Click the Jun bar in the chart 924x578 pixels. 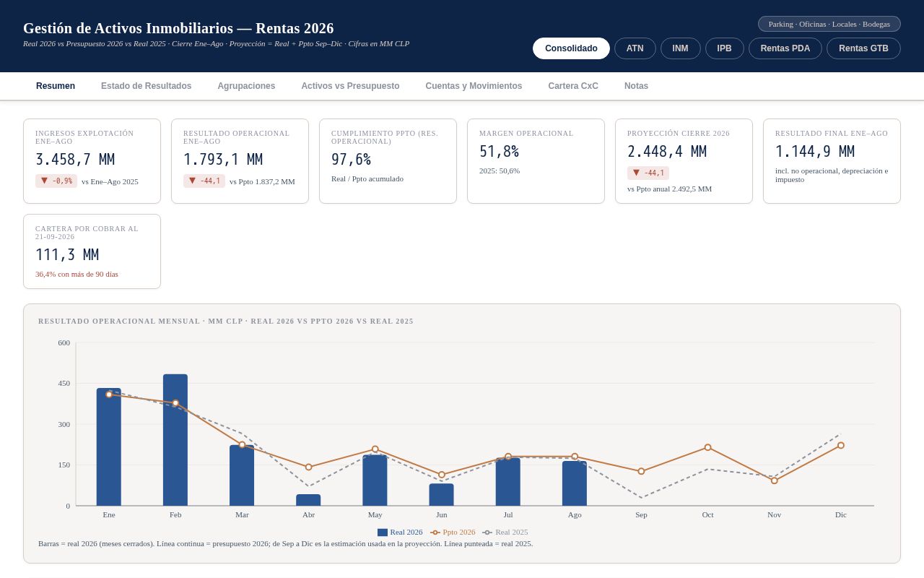(442, 495)
